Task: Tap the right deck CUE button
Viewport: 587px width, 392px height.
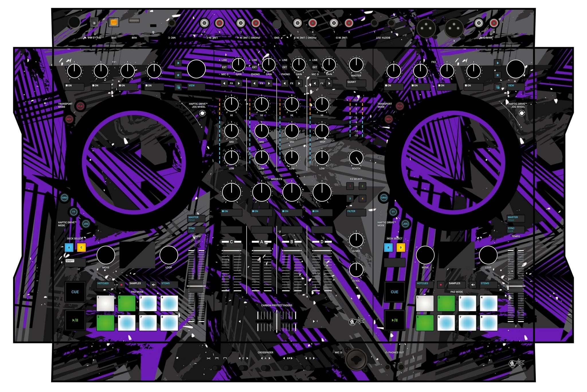Action: pos(394,292)
